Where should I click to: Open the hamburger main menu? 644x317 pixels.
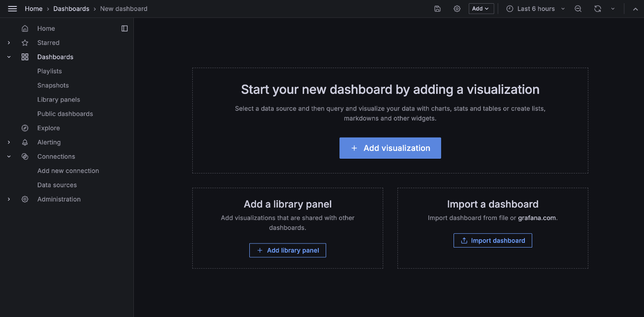[12, 9]
